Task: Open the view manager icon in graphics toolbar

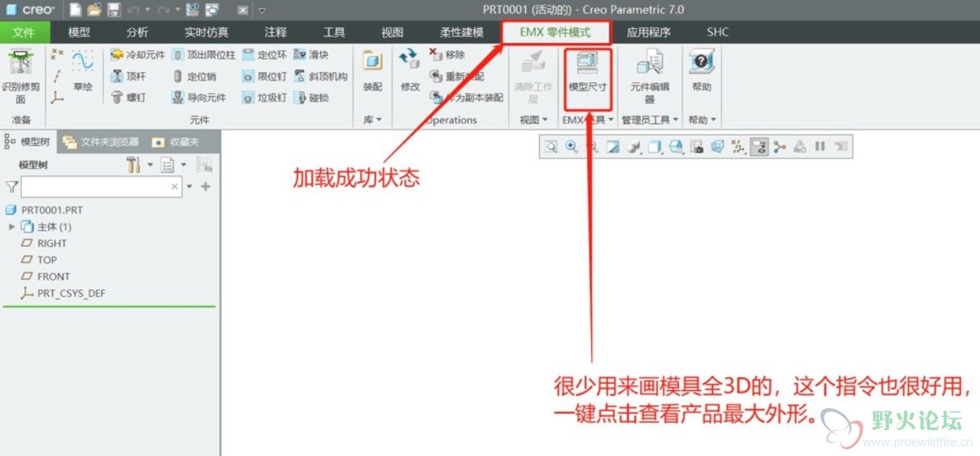Action: point(696,147)
